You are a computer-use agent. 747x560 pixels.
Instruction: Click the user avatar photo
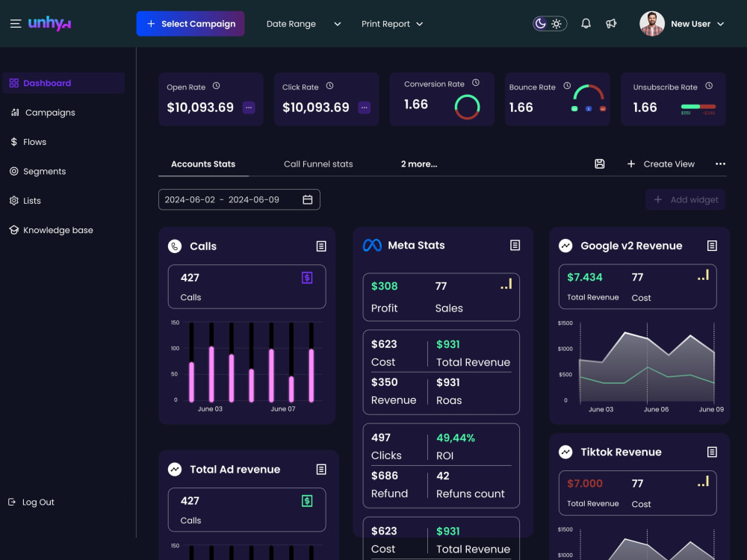tap(651, 24)
